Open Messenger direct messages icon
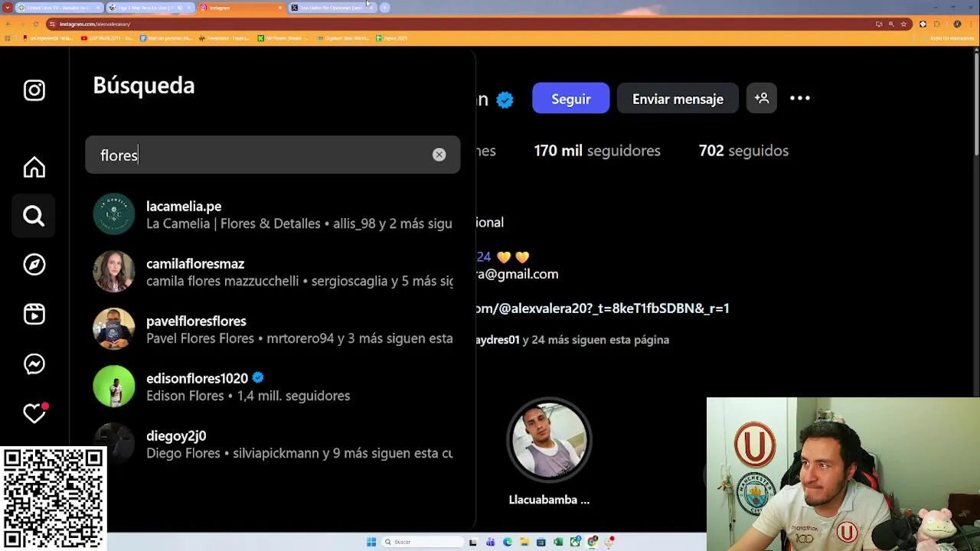 click(34, 364)
